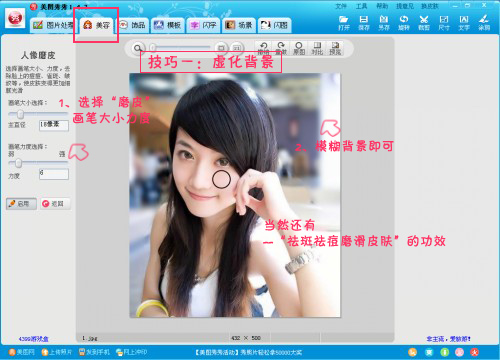This screenshot has height=360, width=500.
Task: Select the 旋转 rotate tool icon
Action: coord(404,23)
